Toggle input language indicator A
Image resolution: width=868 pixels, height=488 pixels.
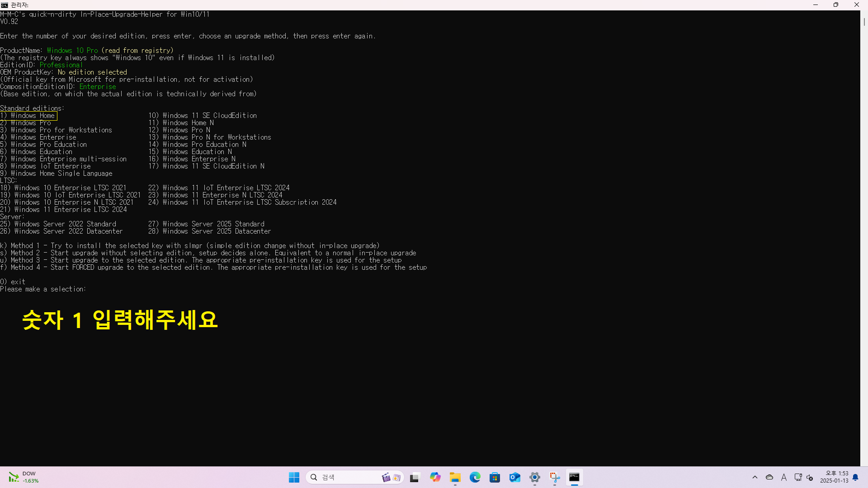click(x=784, y=477)
